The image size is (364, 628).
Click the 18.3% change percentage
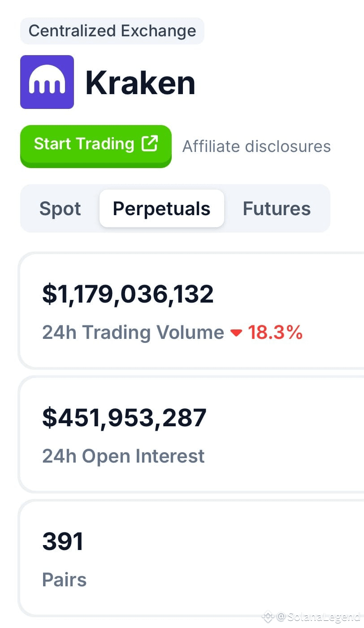(275, 333)
